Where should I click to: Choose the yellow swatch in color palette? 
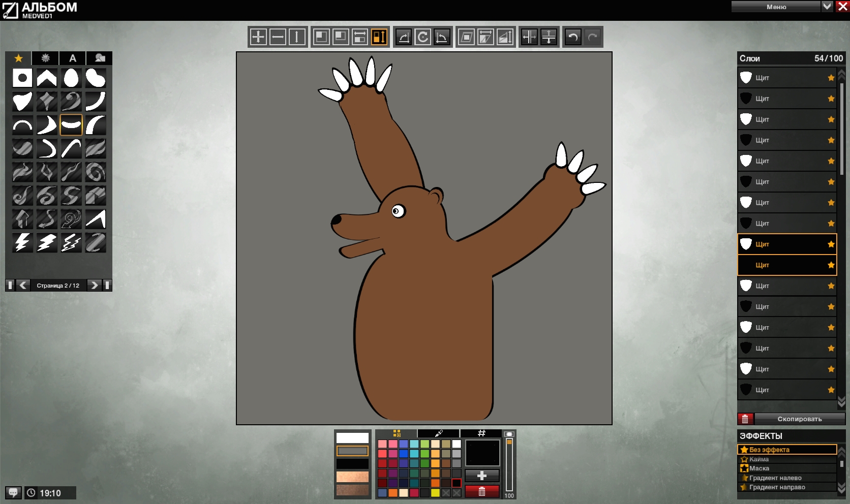[435, 492]
